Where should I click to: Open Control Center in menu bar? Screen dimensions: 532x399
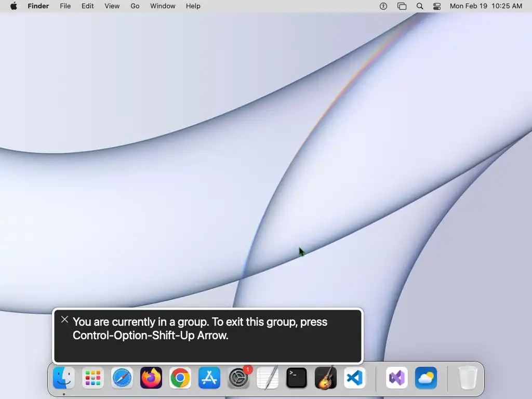[437, 6]
